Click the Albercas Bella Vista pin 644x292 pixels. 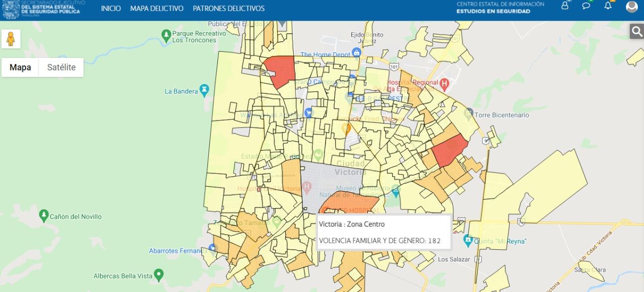pos(159,275)
